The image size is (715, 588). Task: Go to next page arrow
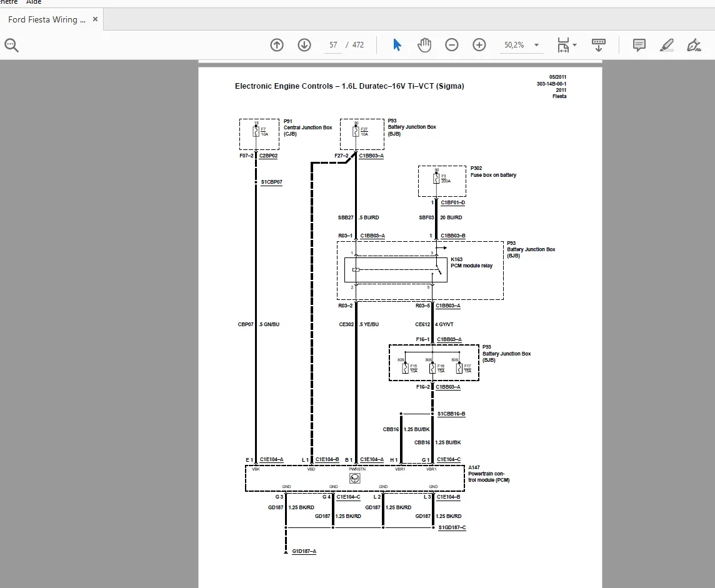click(x=304, y=44)
